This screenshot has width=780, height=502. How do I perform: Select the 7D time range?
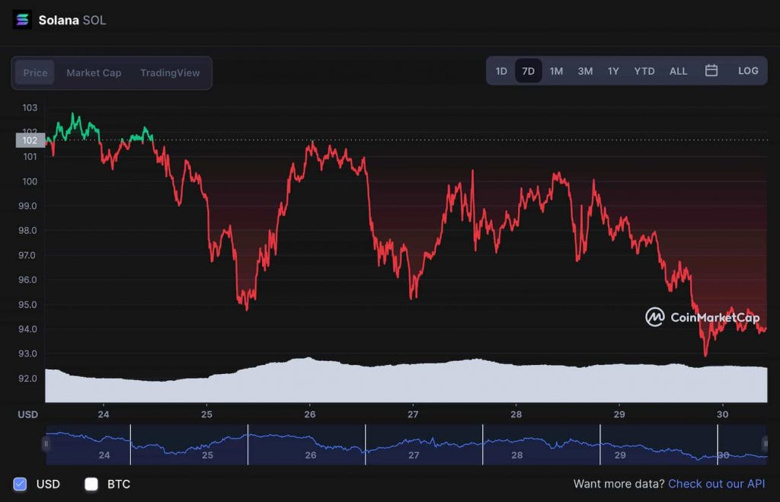click(528, 71)
